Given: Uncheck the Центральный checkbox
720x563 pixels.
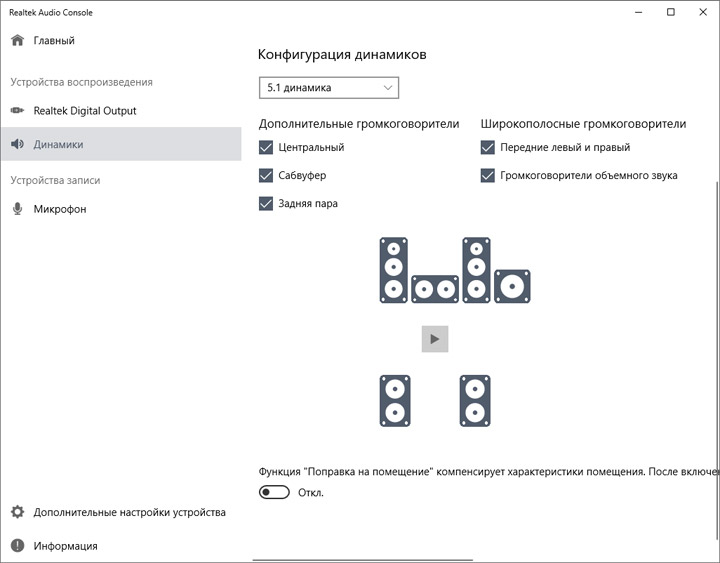Looking at the screenshot, I should pos(266,148).
